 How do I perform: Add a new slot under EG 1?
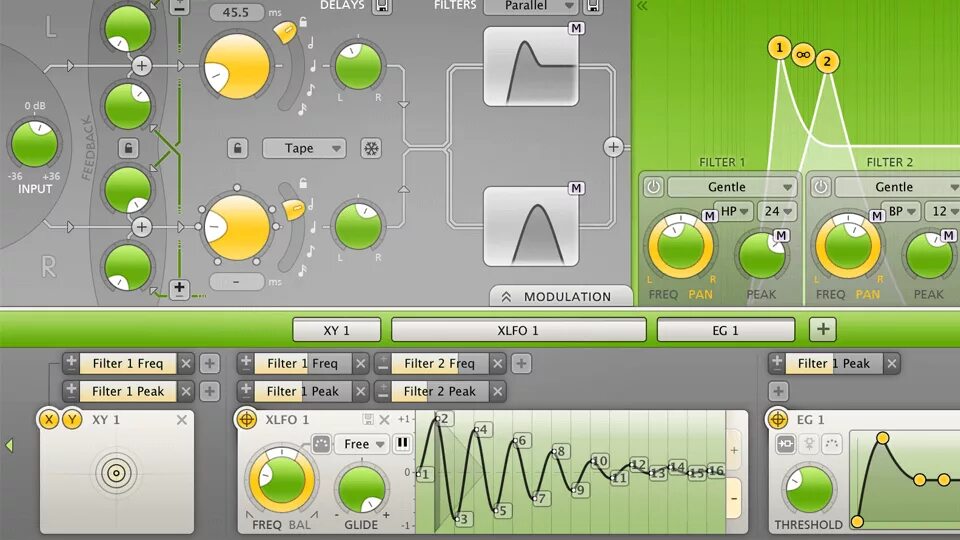point(778,391)
